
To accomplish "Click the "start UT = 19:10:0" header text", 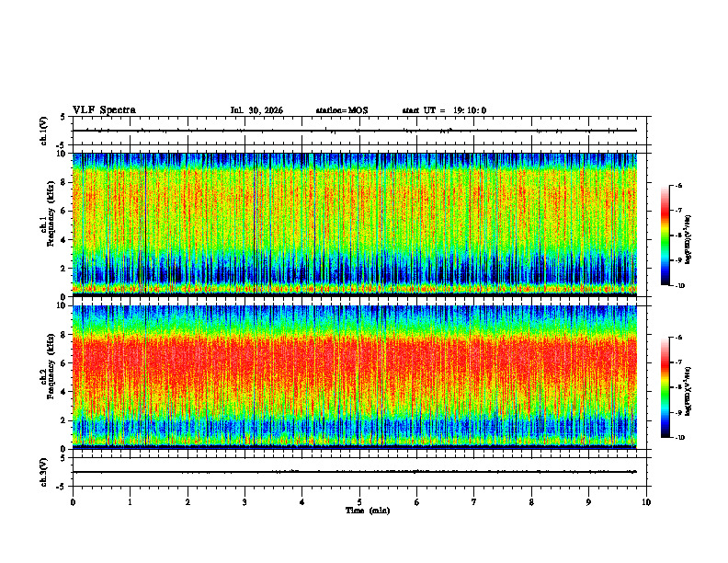I will point(444,110).
